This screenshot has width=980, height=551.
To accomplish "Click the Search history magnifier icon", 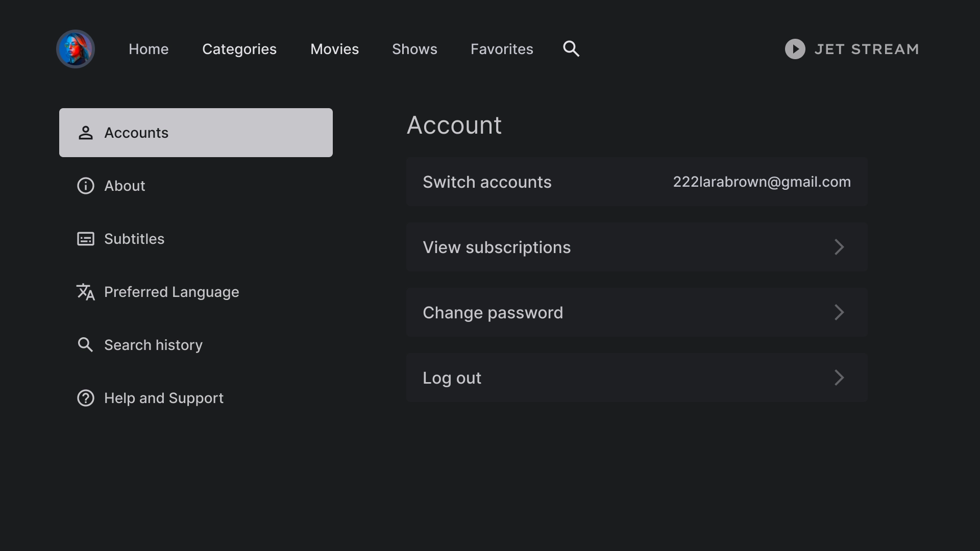I will (85, 344).
